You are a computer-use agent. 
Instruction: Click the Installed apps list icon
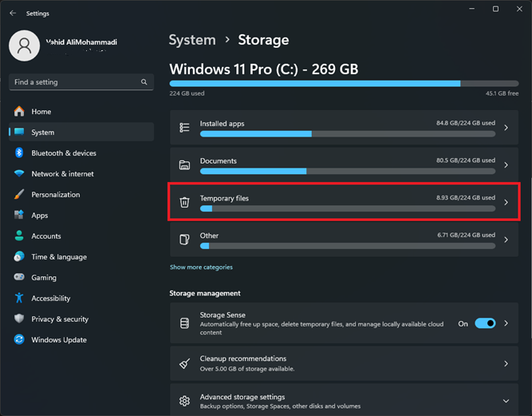point(184,128)
